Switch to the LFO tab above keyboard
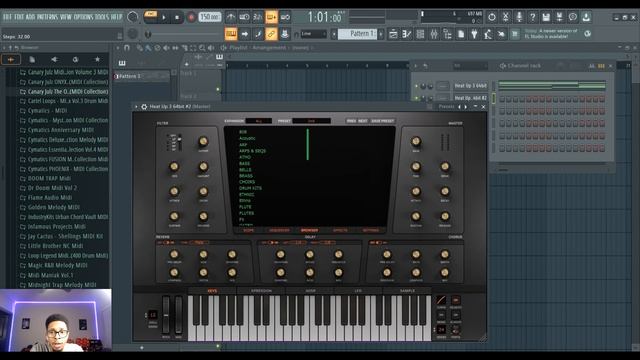Screen dimensions: 640x360 358,291
